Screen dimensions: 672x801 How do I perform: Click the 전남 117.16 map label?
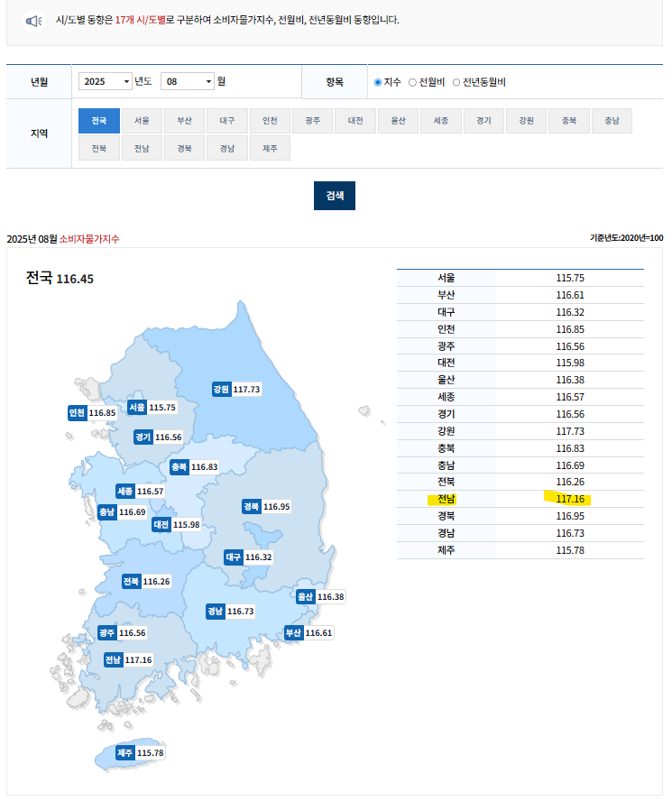tap(129, 660)
